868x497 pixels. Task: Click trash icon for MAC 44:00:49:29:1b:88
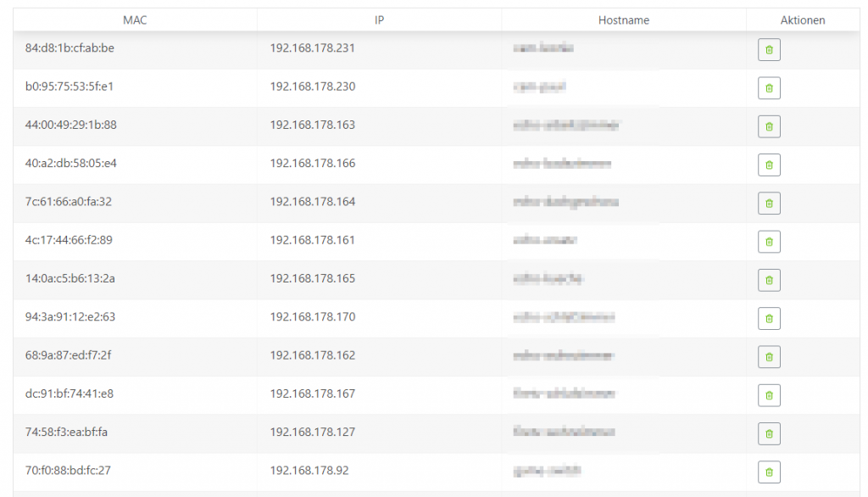click(769, 127)
